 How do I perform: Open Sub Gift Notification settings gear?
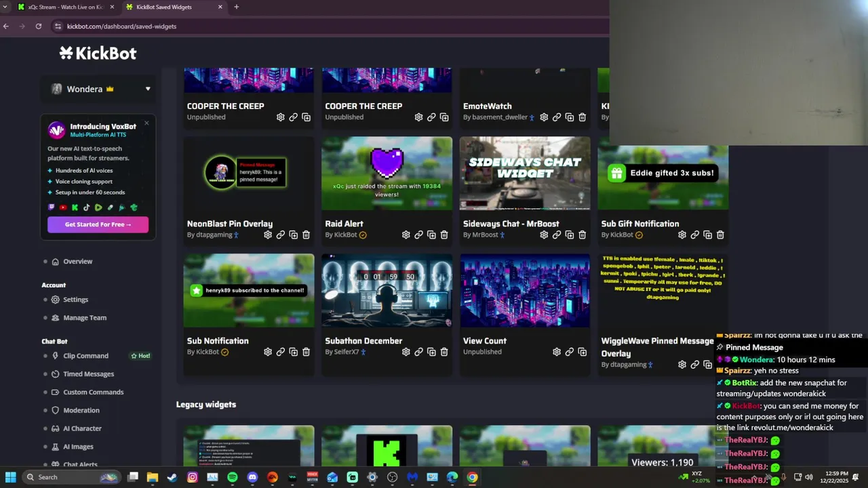(x=682, y=235)
